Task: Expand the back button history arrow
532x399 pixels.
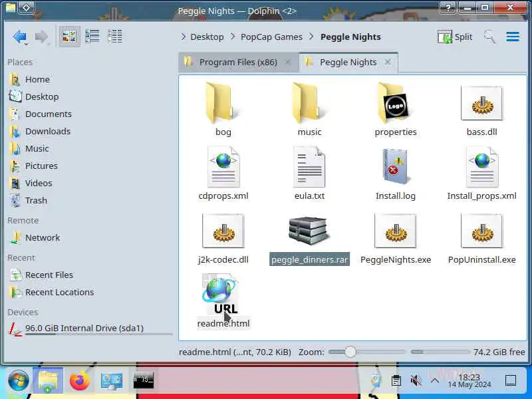Action: coord(26,44)
